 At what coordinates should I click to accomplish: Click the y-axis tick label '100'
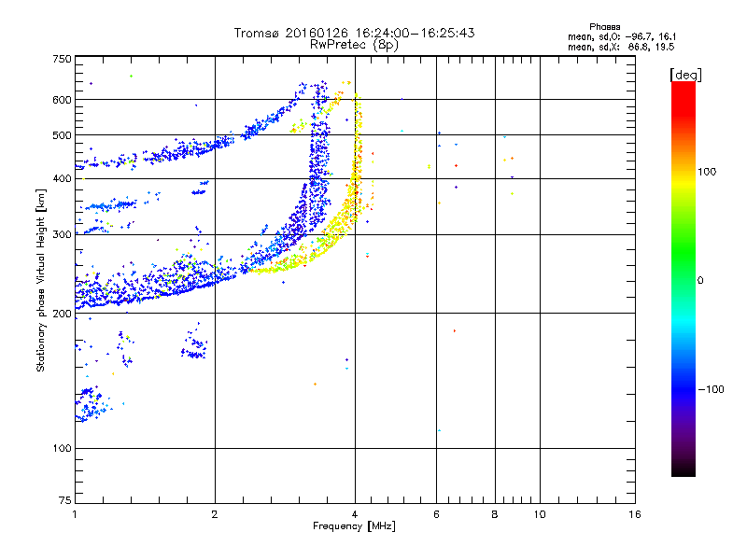tap(62, 449)
